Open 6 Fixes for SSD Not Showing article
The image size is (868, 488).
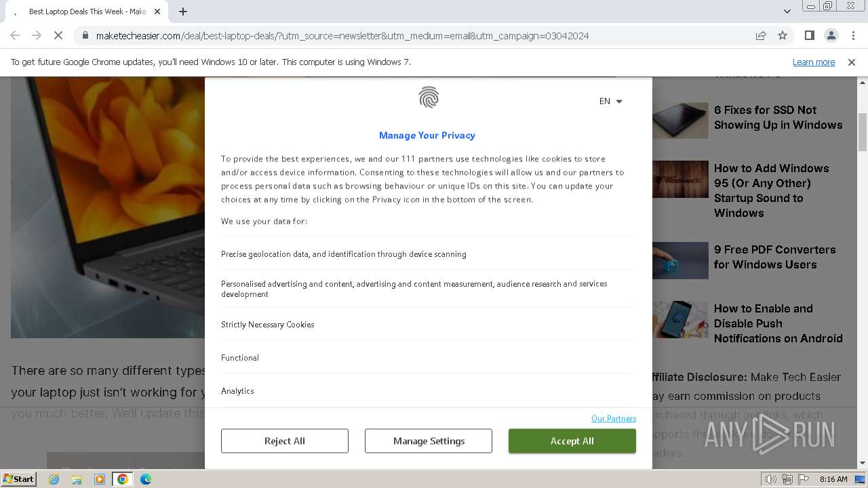click(778, 117)
